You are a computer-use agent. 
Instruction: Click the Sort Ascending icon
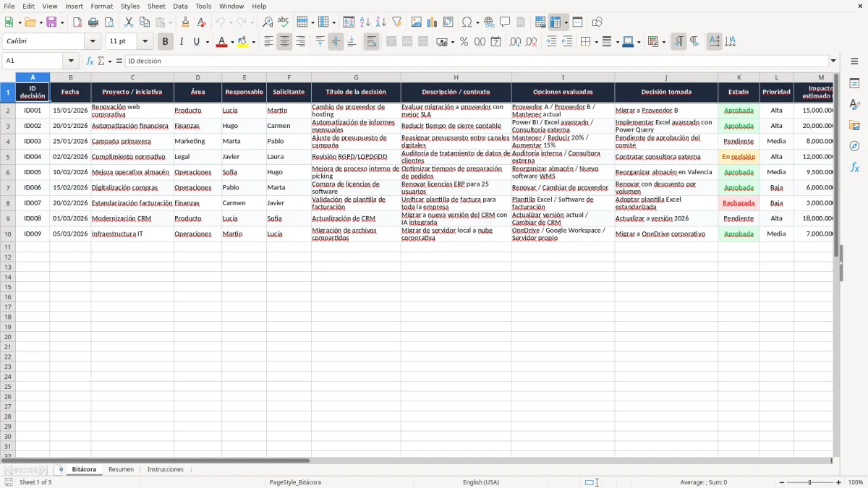(365, 22)
